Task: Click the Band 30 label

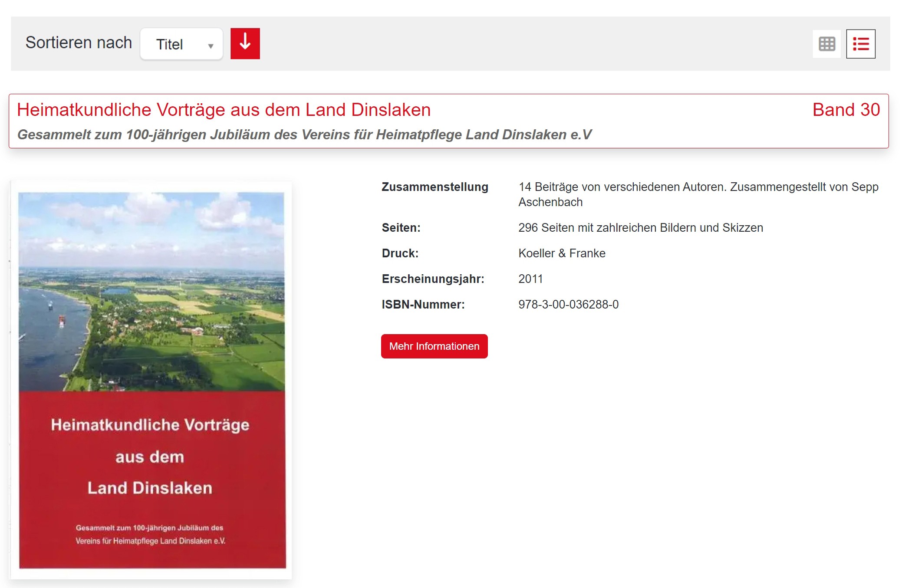Action: coord(846,110)
